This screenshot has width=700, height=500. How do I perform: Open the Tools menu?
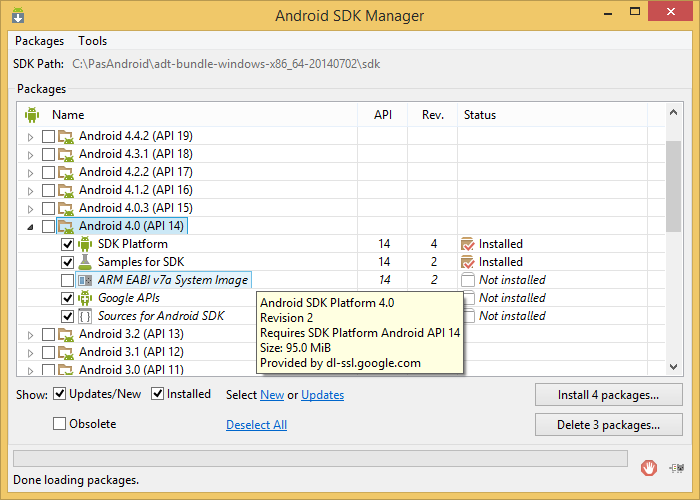click(x=93, y=41)
